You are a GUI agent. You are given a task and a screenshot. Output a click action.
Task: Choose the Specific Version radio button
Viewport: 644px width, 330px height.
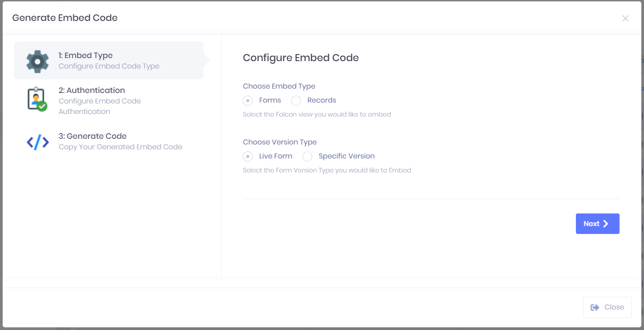click(307, 157)
